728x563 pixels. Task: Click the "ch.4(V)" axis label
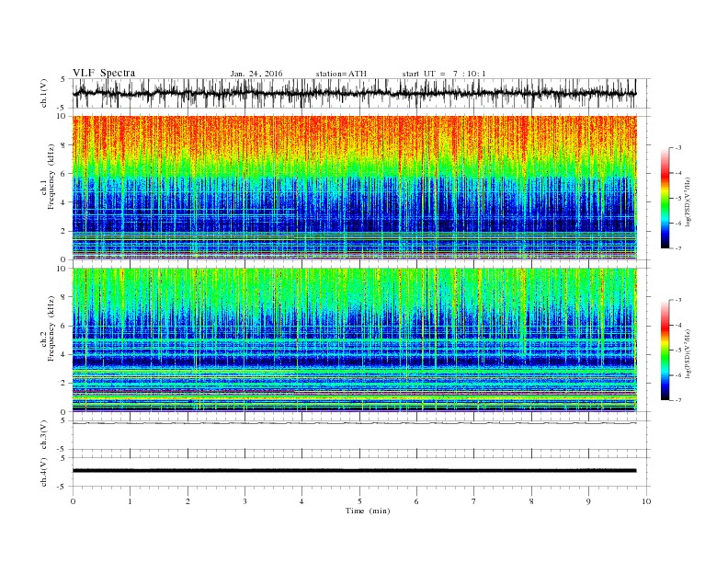click(x=44, y=472)
